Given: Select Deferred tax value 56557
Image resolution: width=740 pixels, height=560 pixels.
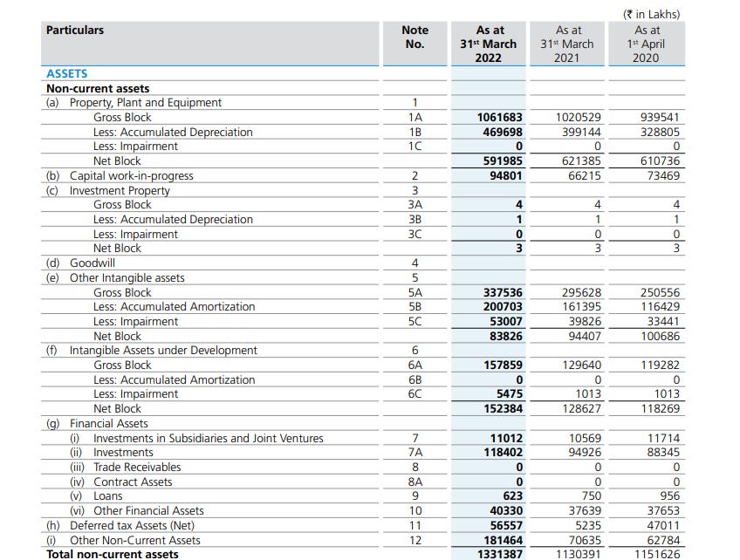Looking at the screenshot, I should [506, 526].
